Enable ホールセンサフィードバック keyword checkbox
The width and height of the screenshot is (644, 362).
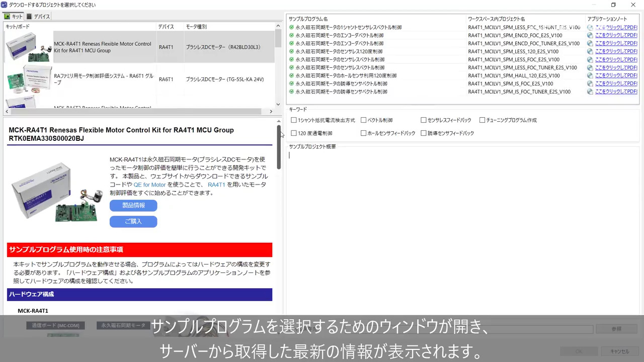(x=363, y=133)
